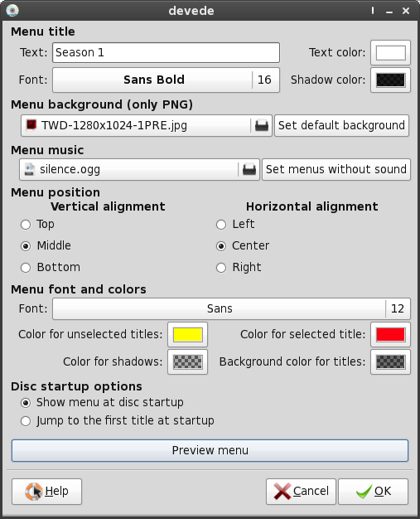
Task: Click the silence.ogg audio file icon
Action: tap(30, 169)
